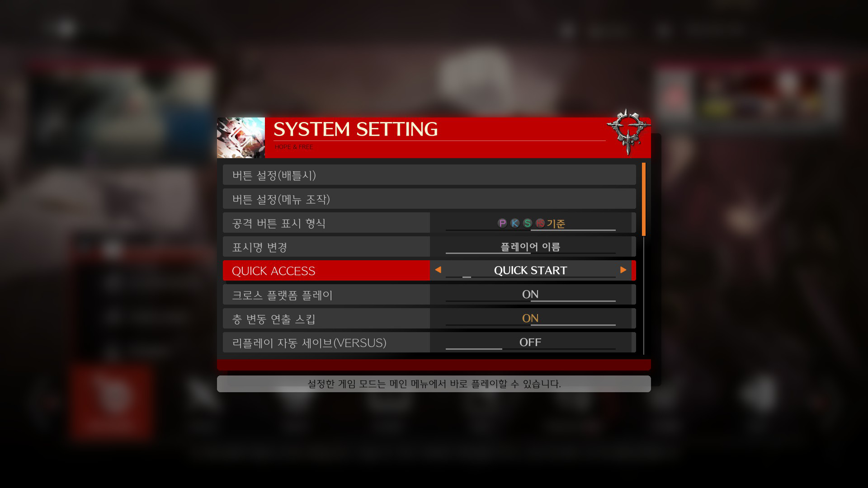Open 버튼 설정(메뉴 조작) menu entry
This screenshot has height=488, width=868.
[x=429, y=199]
